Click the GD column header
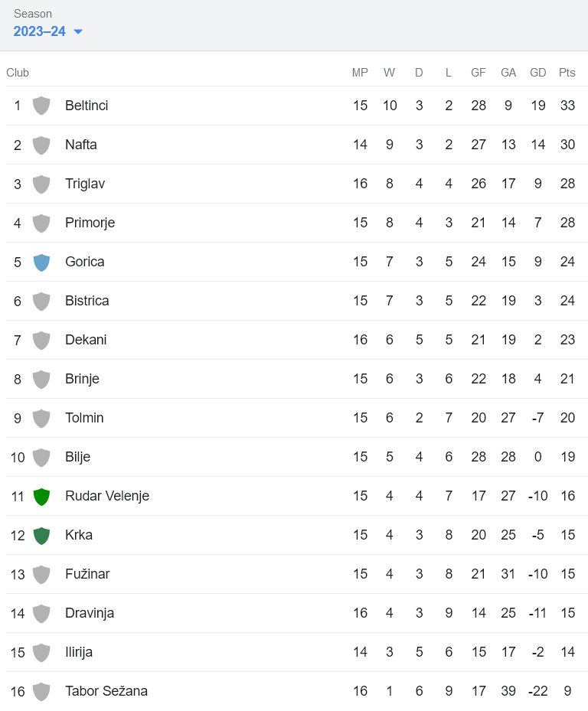Screen dimensions: 588x711 538,73
